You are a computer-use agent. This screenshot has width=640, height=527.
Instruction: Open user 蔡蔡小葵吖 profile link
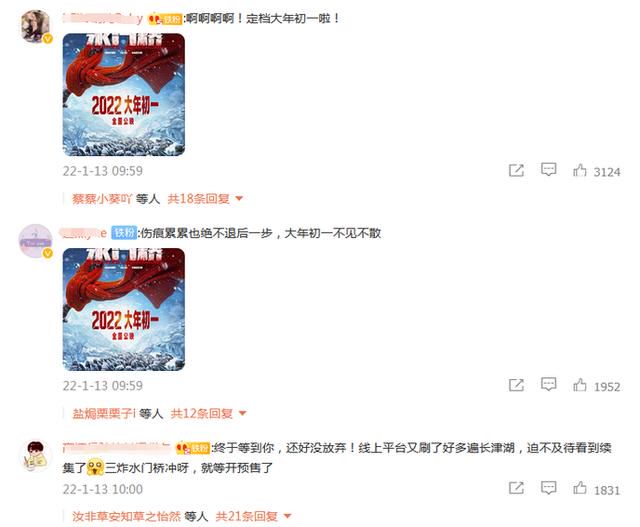coord(102,199)
